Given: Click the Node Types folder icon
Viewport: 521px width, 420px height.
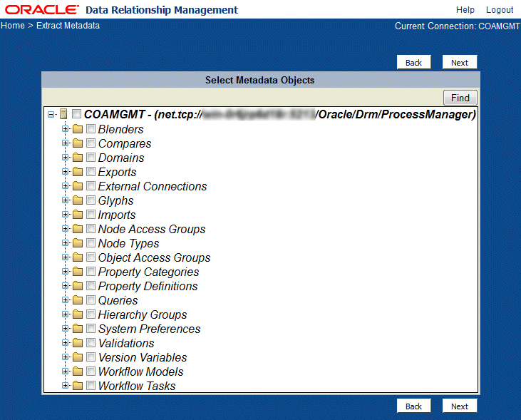Looking at the screenshot, I should point(78,243).
